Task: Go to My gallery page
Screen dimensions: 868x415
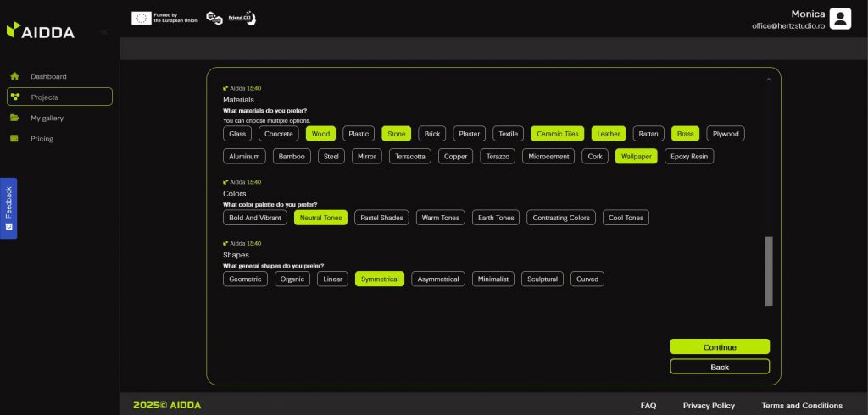Action: click(47, 118)
